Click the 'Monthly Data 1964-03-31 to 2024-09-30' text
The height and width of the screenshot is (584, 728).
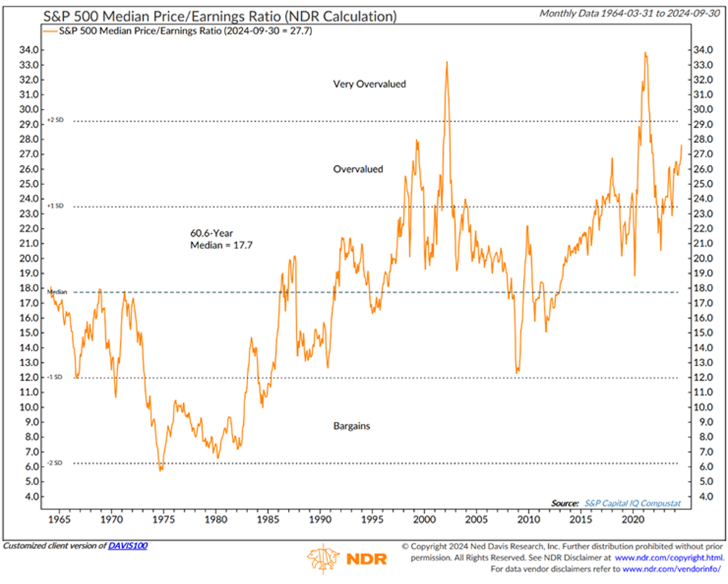630,14
